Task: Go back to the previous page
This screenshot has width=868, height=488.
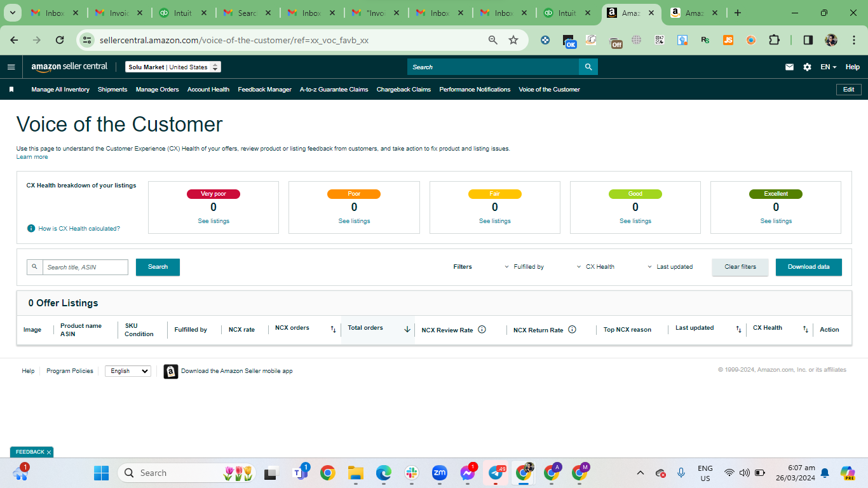Action: (x=14, y=40)
